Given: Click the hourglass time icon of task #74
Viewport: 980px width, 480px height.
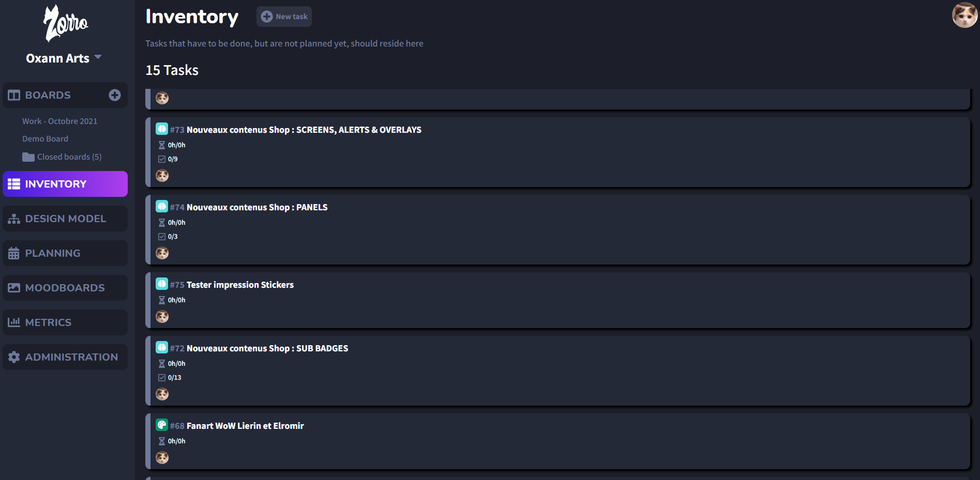Looking at the screenshot, I should point(162,223).
